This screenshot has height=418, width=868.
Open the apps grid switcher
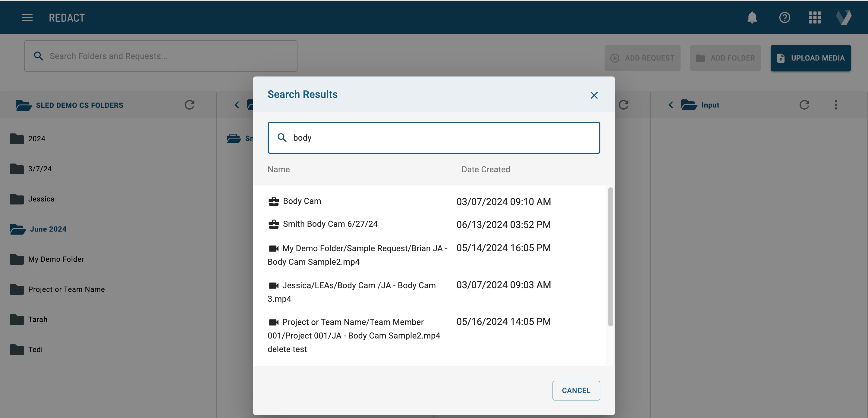pos(814,17)
